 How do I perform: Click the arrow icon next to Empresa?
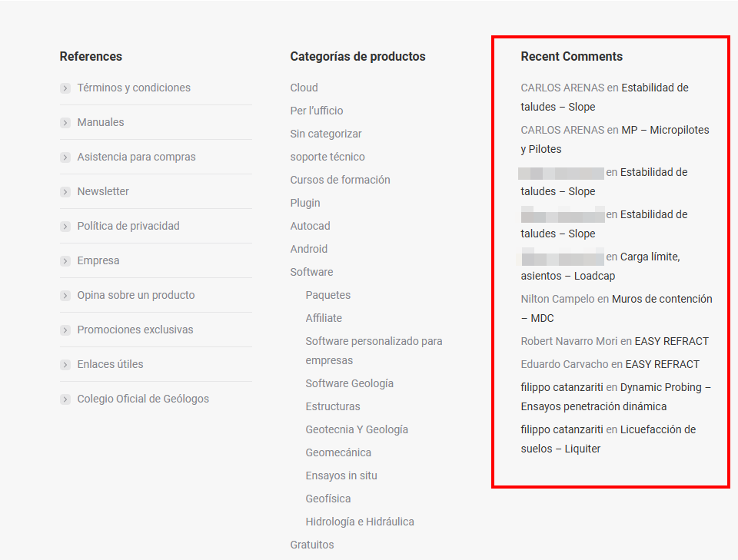[65, 260]
